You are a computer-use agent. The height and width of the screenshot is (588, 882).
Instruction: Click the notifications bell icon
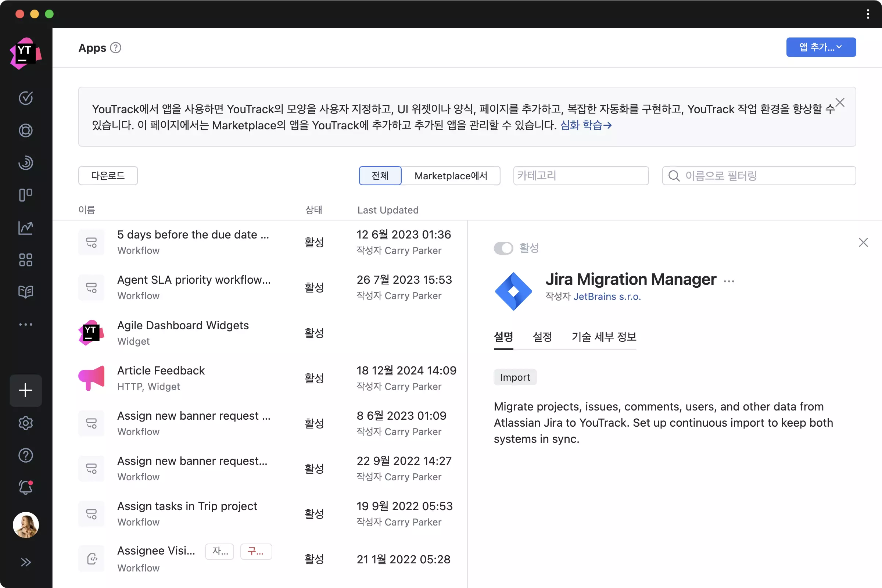25,488
